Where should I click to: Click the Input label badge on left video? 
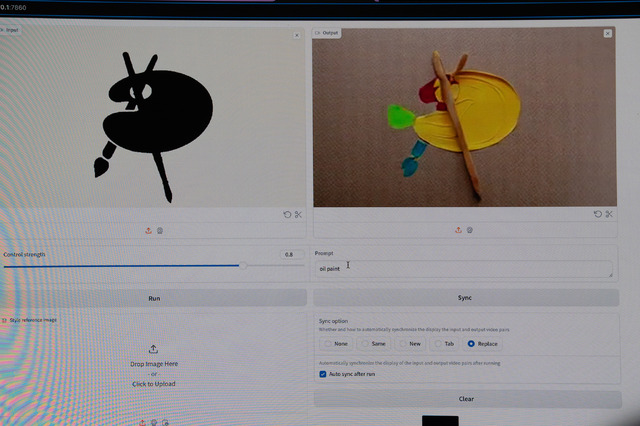click(10, 30)
